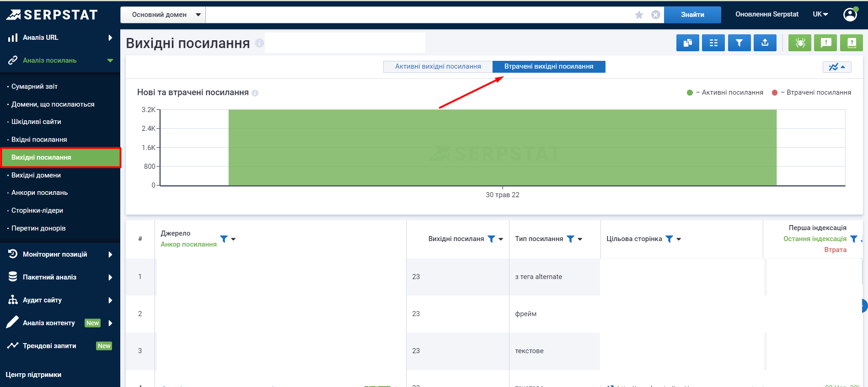Click the green bug report icon
Image resolution: width=868 pixels, height=387 pixels.
click(799, 43)
